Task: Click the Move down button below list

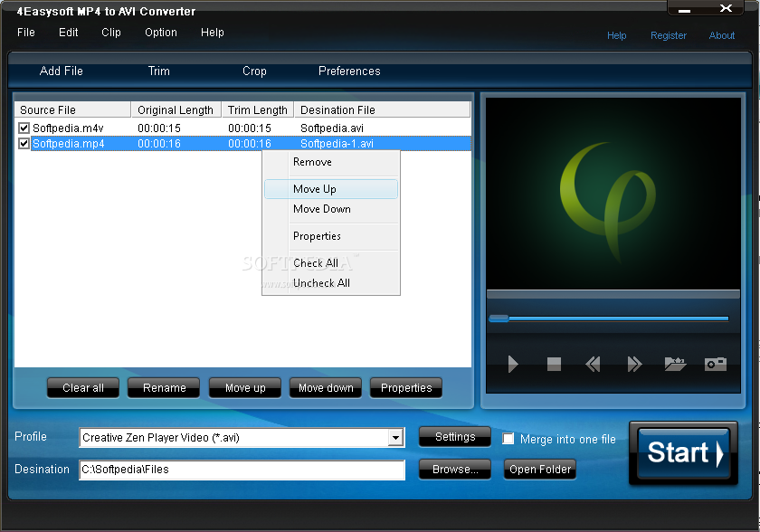Action: click(x=326, y=388)
